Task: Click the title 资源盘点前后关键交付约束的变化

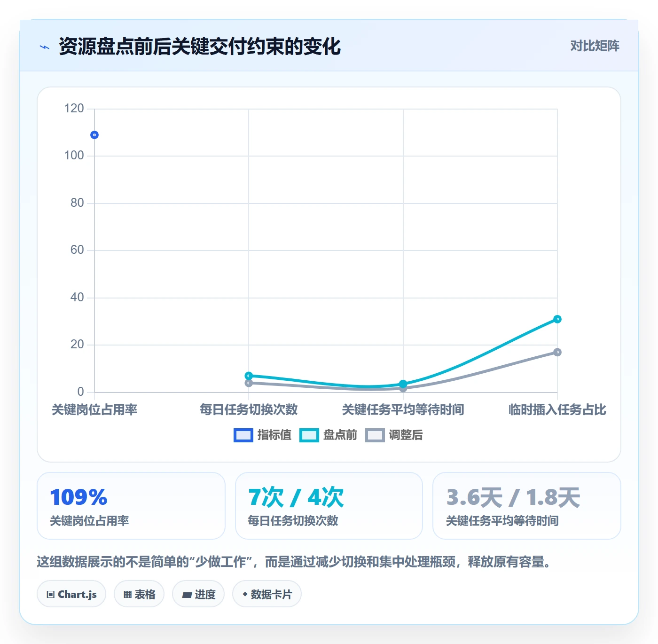Action: coord(200,47)
